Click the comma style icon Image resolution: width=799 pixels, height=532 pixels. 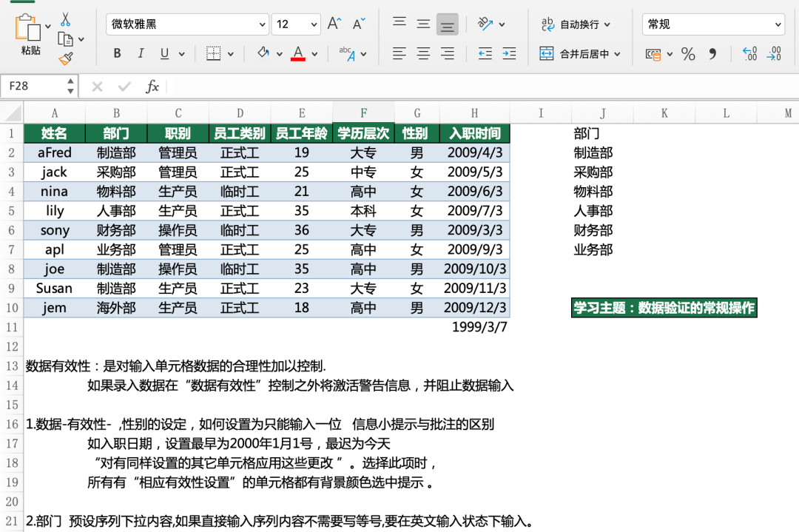pos(712,54)
